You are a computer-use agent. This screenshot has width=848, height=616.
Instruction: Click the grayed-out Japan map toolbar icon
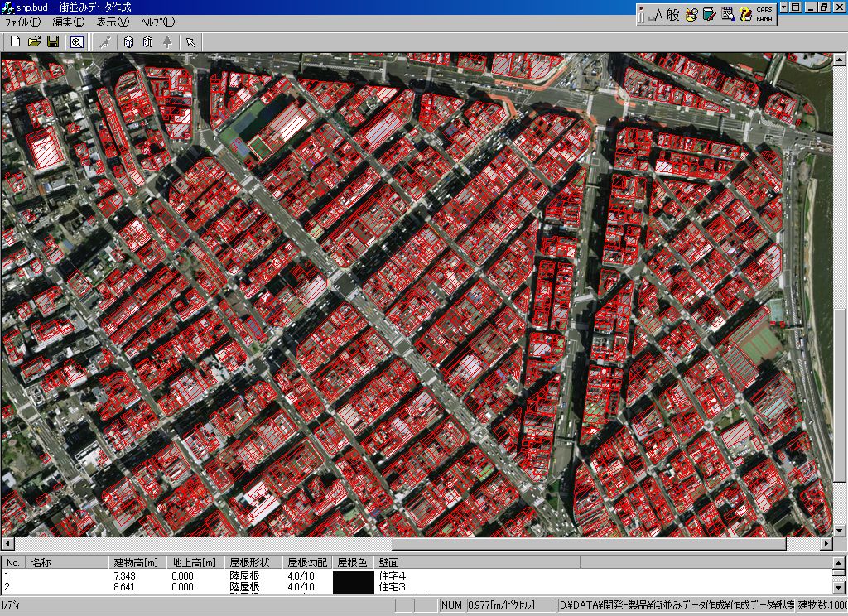tap(105, 41)
